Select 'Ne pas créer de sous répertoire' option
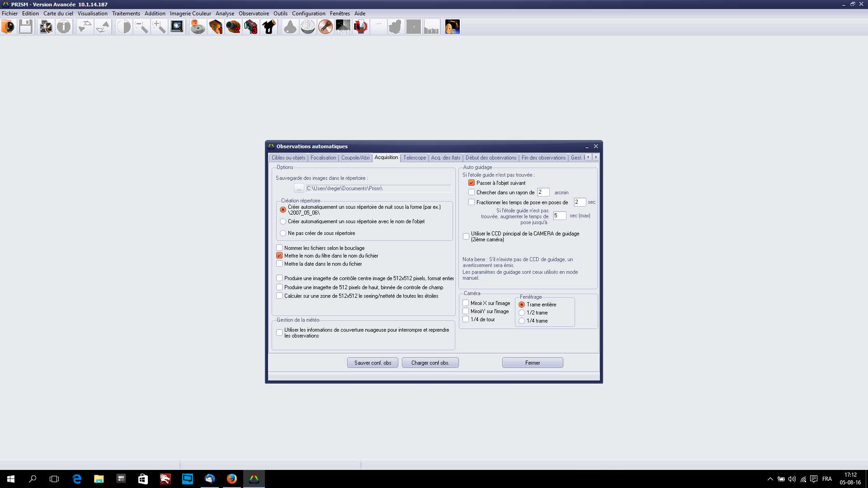 click(283, 233)
